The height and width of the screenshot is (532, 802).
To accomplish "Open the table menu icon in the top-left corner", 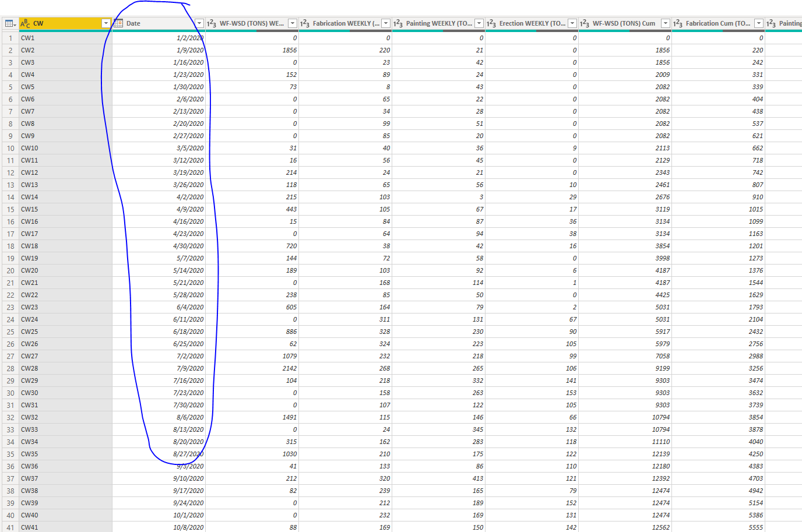I will [x=10, y=23].
